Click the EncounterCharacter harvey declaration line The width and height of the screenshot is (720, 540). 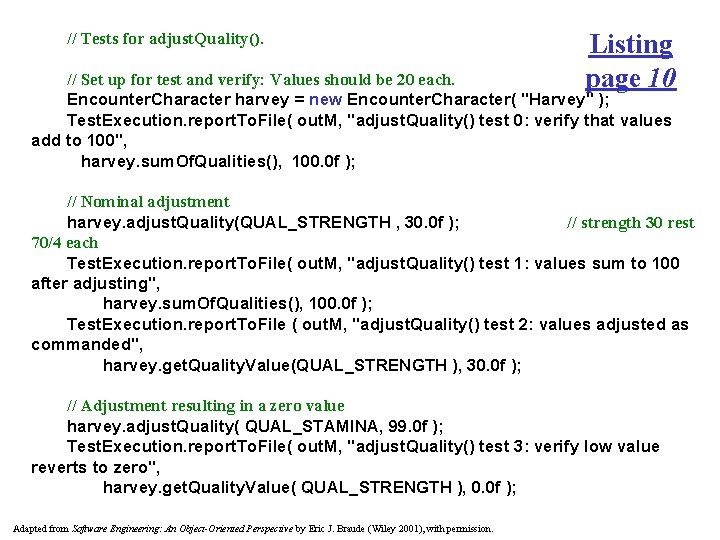tap(338, 100)
